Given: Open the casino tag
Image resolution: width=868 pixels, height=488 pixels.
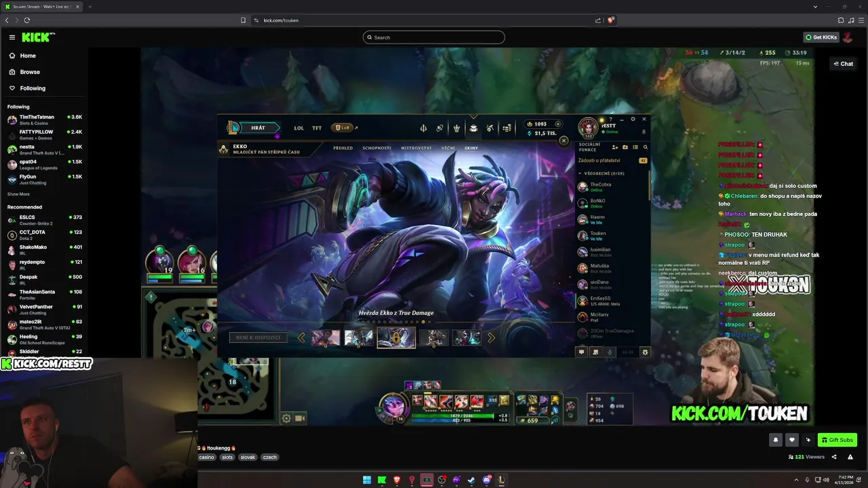Looking at the screenshot, I should click(207, 457).
